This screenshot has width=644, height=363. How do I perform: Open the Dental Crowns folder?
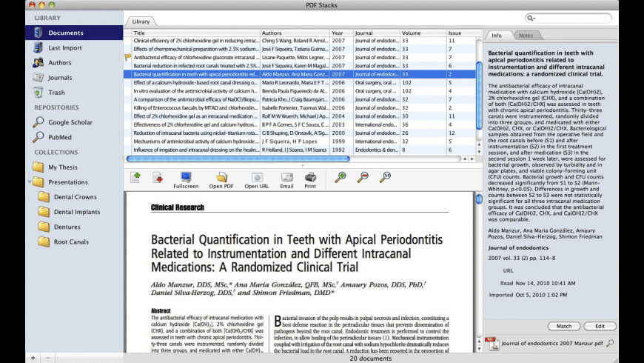(76, 197)
